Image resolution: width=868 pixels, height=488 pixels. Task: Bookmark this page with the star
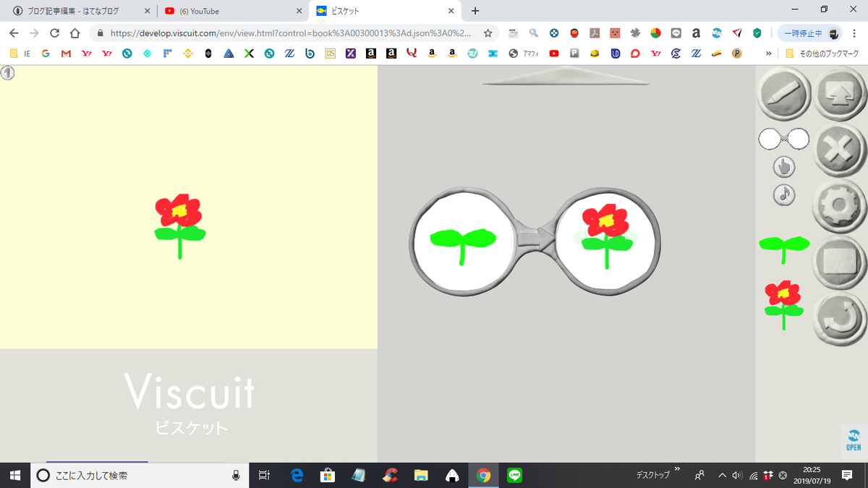point(488,33)
